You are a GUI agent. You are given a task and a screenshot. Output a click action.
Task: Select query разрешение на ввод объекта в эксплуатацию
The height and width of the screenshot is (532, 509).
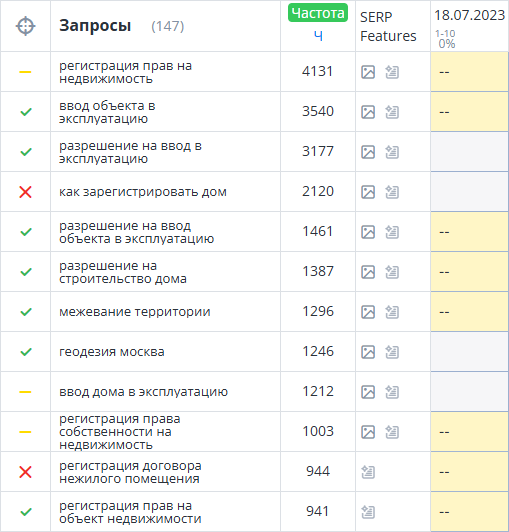[136, 232]
